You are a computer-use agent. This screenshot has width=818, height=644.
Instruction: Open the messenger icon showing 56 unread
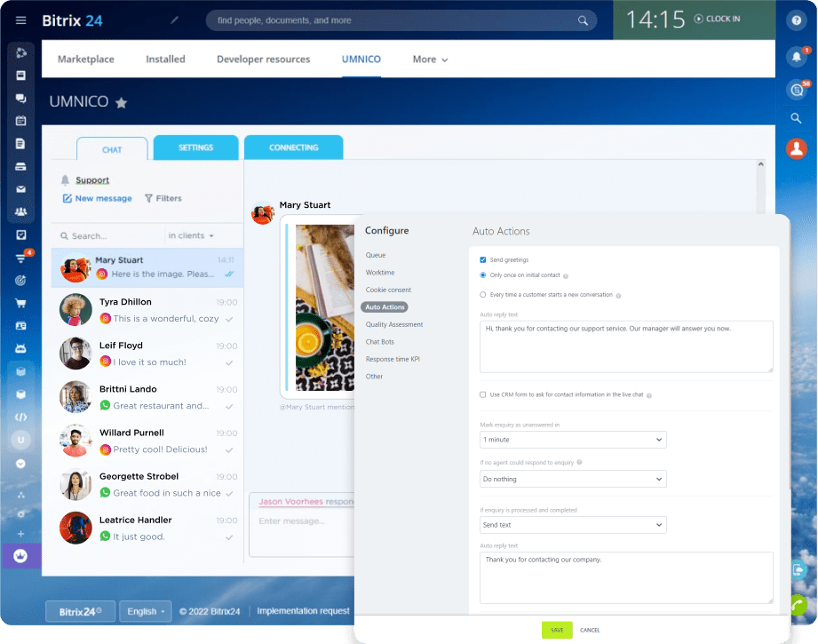797,89
